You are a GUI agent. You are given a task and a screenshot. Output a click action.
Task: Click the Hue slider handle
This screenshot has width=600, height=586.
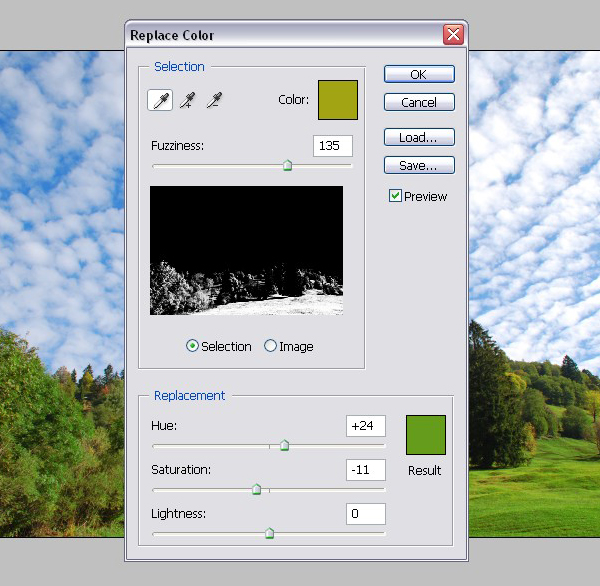click(x=284, y=445)
